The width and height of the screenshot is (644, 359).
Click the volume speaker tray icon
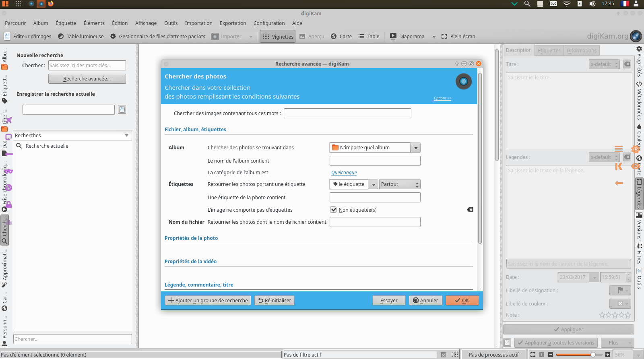point(592,4)
